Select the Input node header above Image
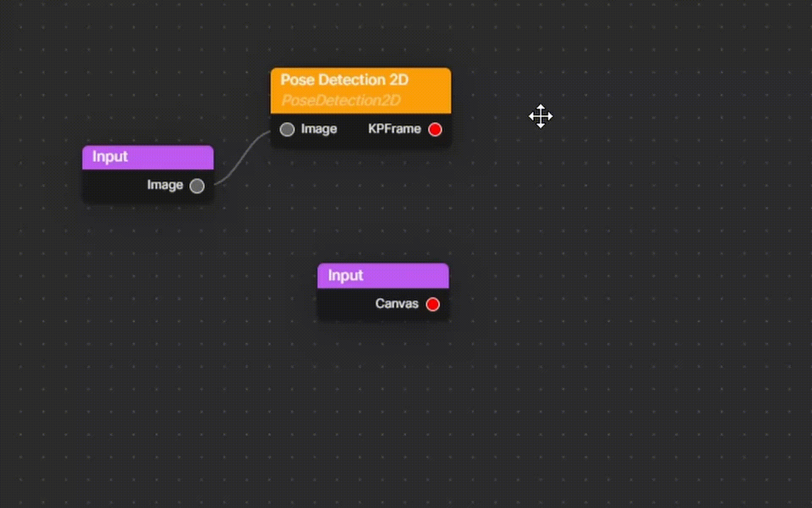812x508 pixels. pyautogui.click(x=148, y=157)
